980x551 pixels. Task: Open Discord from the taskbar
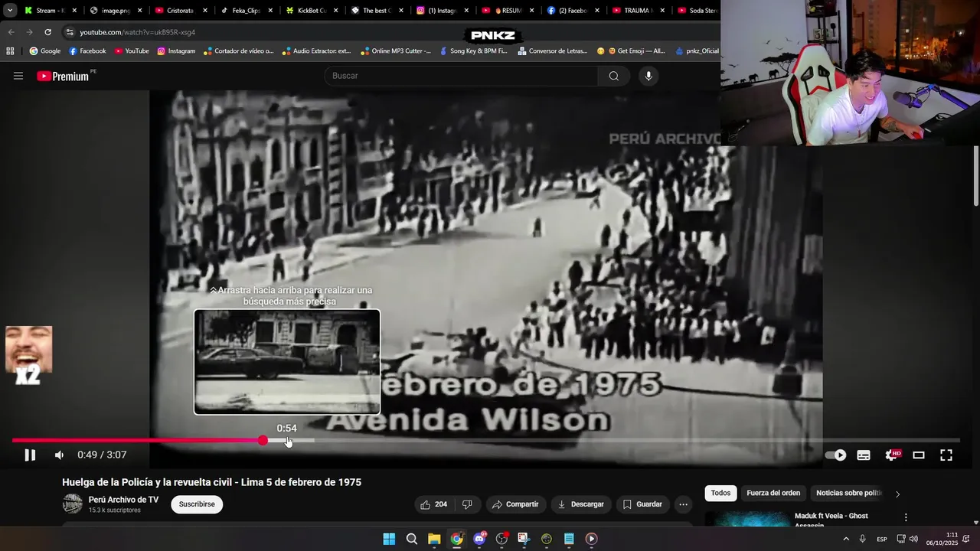pyautogui.click(x=479, y=539)
